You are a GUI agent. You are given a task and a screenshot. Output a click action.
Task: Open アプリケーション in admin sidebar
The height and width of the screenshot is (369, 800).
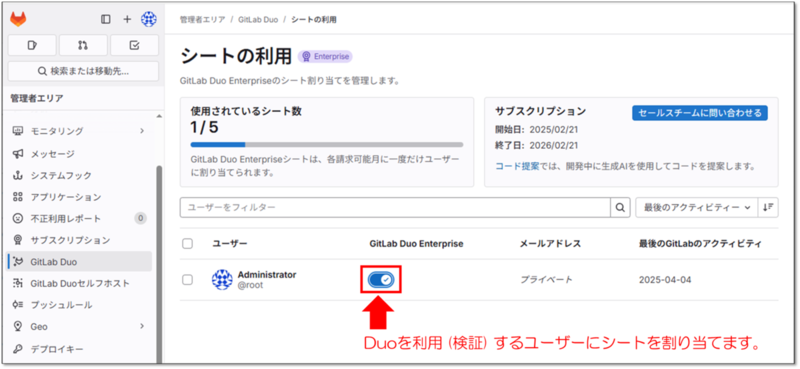click(x=80, y=197)
